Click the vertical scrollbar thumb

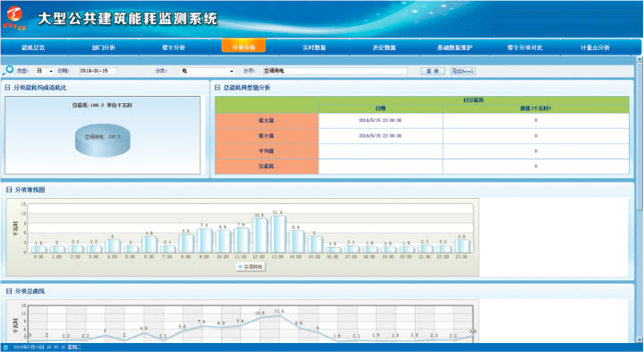640,138
